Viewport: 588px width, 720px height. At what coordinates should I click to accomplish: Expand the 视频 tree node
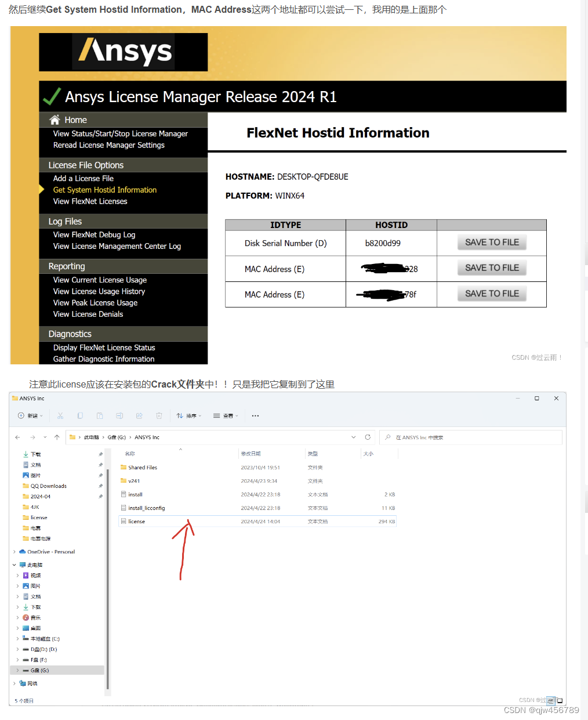18,576
